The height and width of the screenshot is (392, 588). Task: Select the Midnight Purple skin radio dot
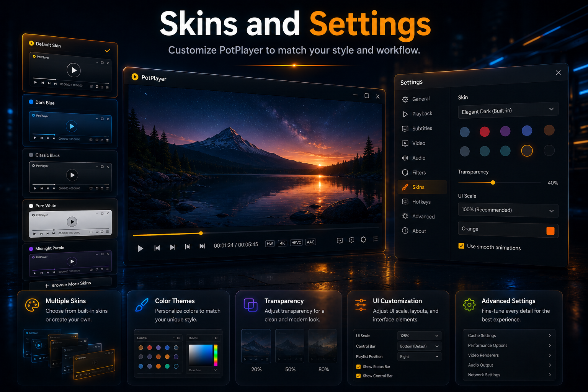click(x=31, y=249)
